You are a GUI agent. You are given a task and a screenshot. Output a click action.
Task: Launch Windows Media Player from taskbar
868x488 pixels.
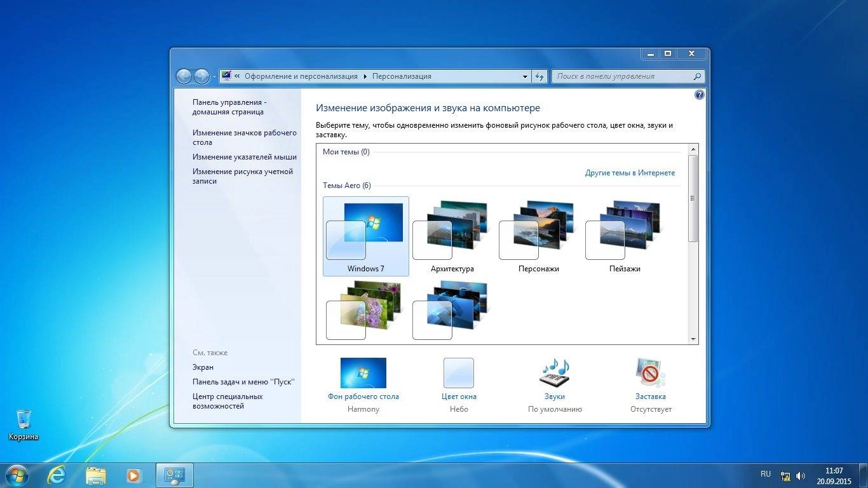(x=134, y=475)
